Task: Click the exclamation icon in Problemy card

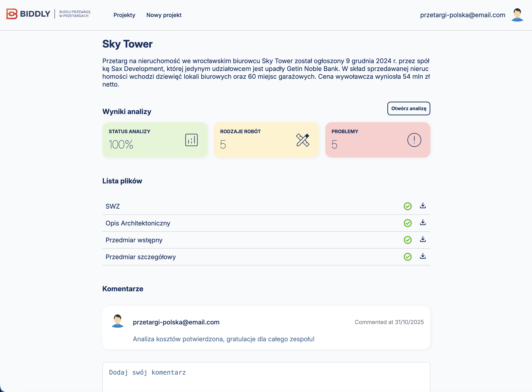Action: (x=414, y=140)
